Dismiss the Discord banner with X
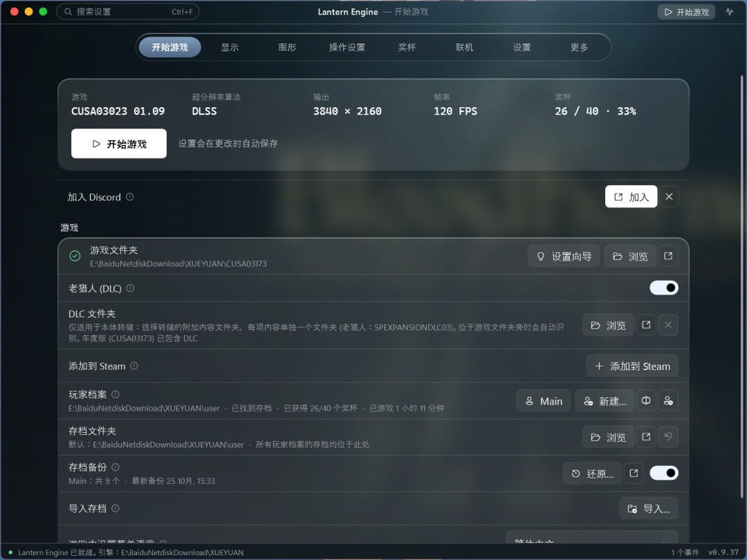The image size is (747, 560). [x=669, y=196]
